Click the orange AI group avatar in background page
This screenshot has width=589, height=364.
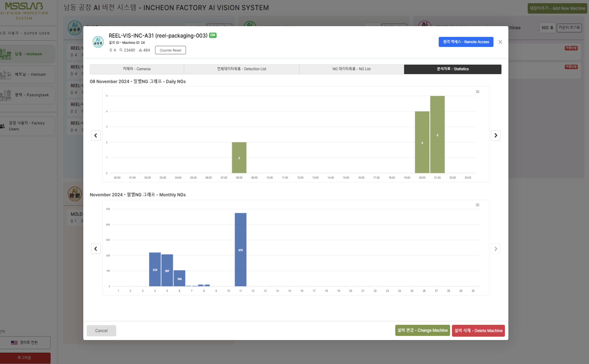click(x=75, y=194)
